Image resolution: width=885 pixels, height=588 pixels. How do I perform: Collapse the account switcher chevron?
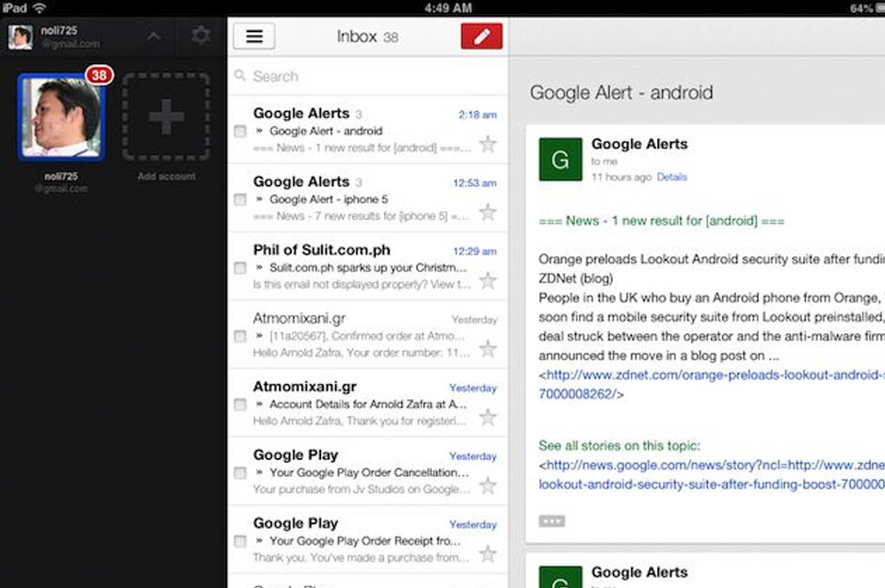[154, 37]
